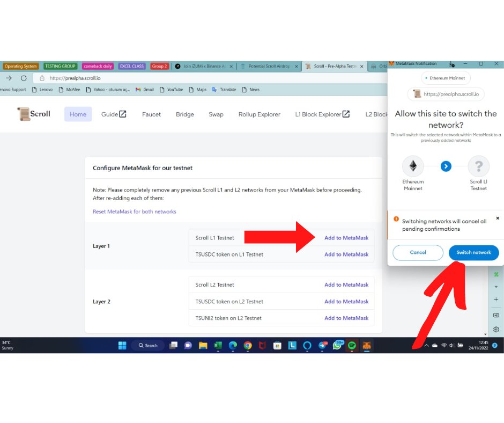
Task: Open the Lenovo bookmark
Action: (42, 90)
